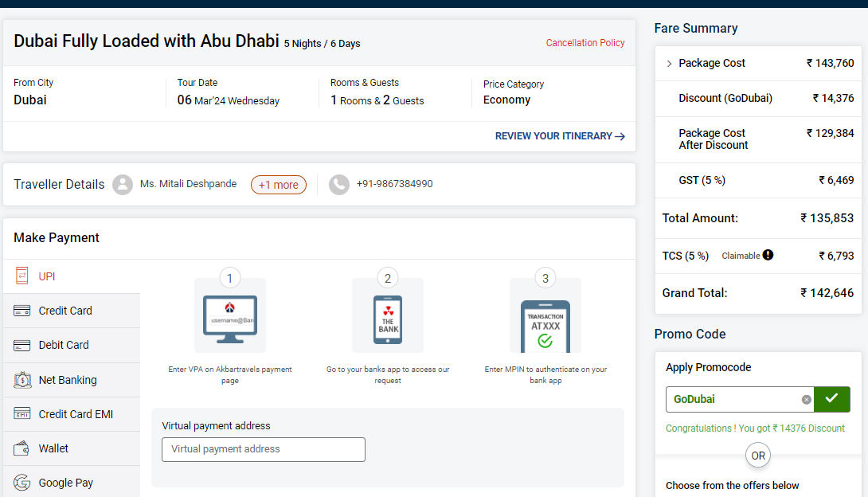Click the green promo apply checkmark
The height and width of the screenshot is (497, 868).
(831, 399)
